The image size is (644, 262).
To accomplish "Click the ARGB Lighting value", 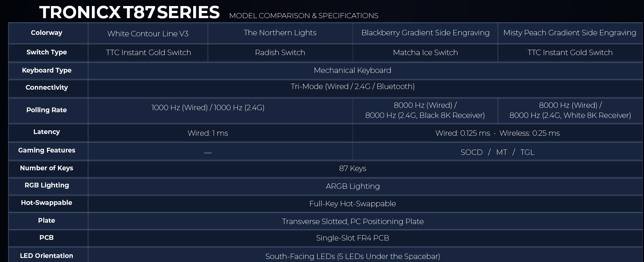I will [x=353, y=186].
